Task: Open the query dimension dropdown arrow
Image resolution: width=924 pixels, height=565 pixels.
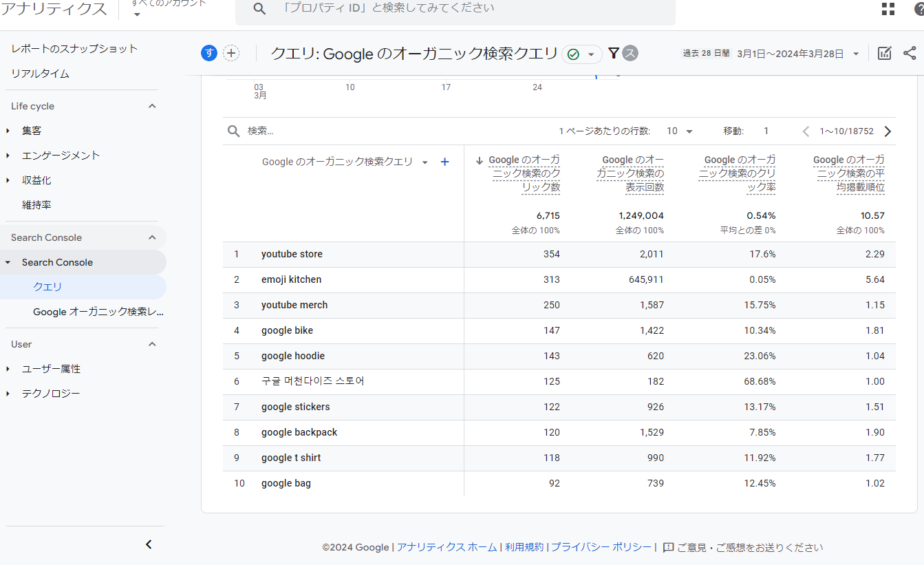Action: (x=425, y=162)
